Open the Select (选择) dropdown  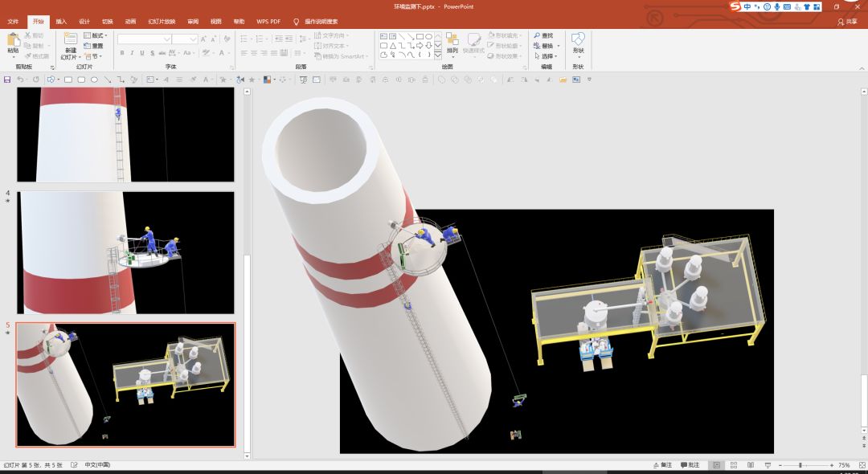pos(546,56)
